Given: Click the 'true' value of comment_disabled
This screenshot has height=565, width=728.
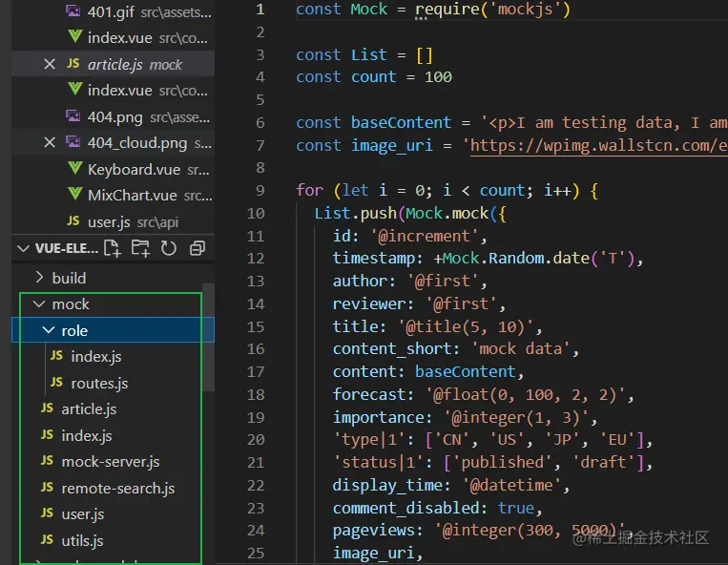Looking at the screenshot, I should point(515,508).
